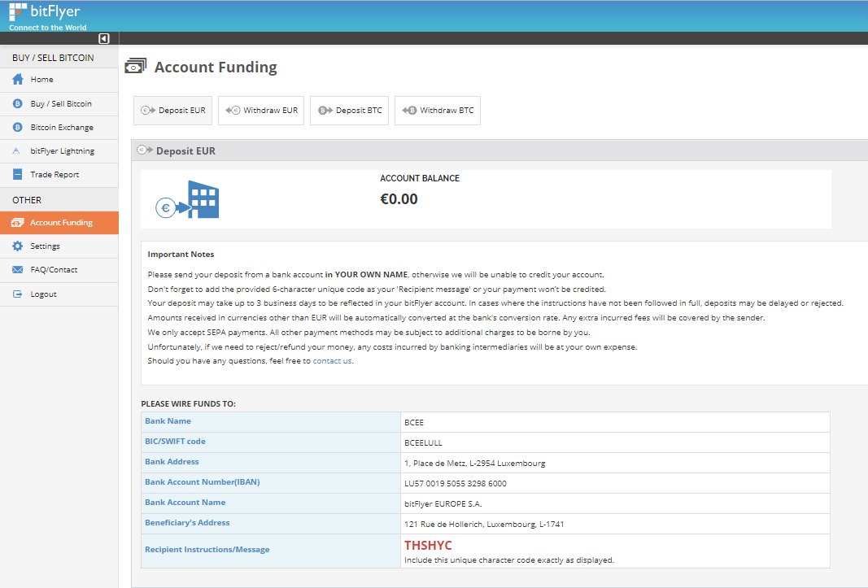Go to Bitcoin Exchange
The width and height of the screenshot is (868, 588).
tap(59, 128)
